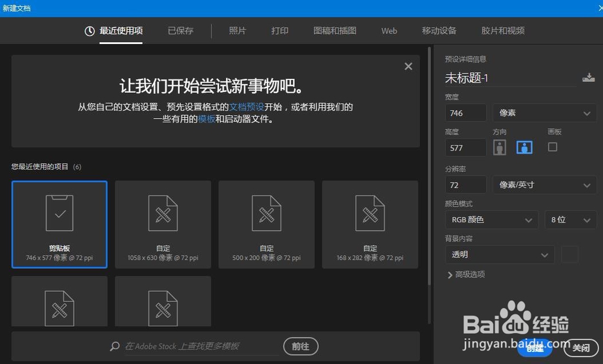603x364 pixels.
Task: Expand 高级选项 section
Action: 466,274
